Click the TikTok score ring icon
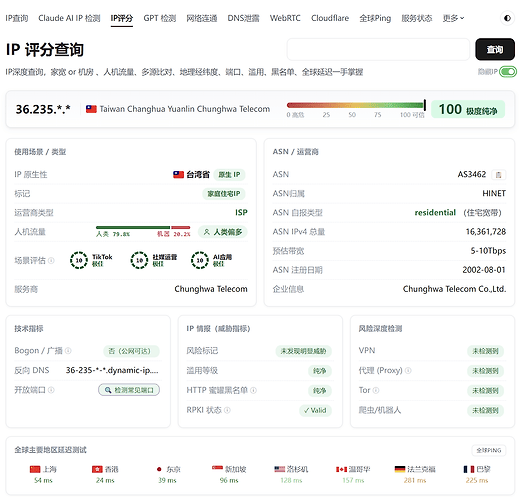The image size is (519, 500). pyautogui.click(x=79, y=260)
